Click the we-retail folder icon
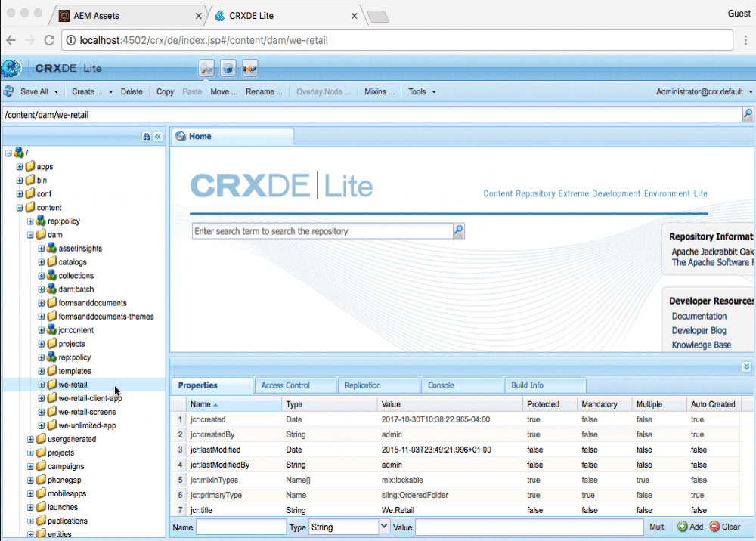 pyautogui.click(x=51, y=385)
